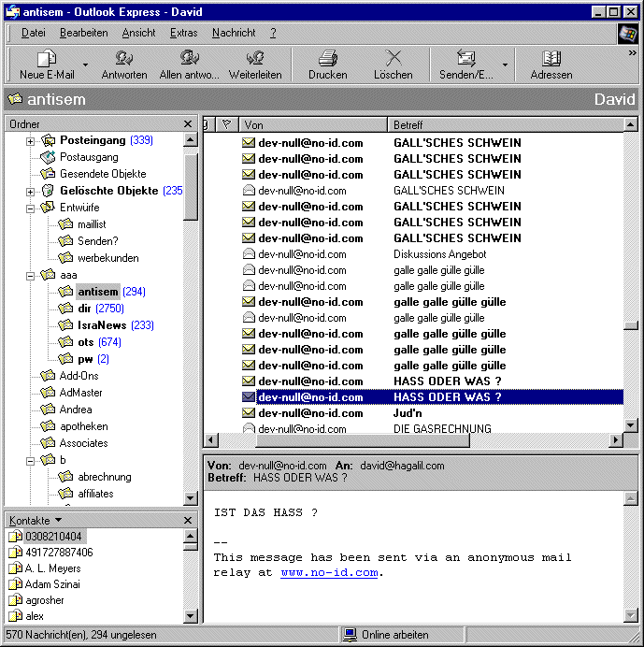Viewport: 644px width, 647px height.
Task: Sort messages by Betreff column header
Action: coord(505,124)
